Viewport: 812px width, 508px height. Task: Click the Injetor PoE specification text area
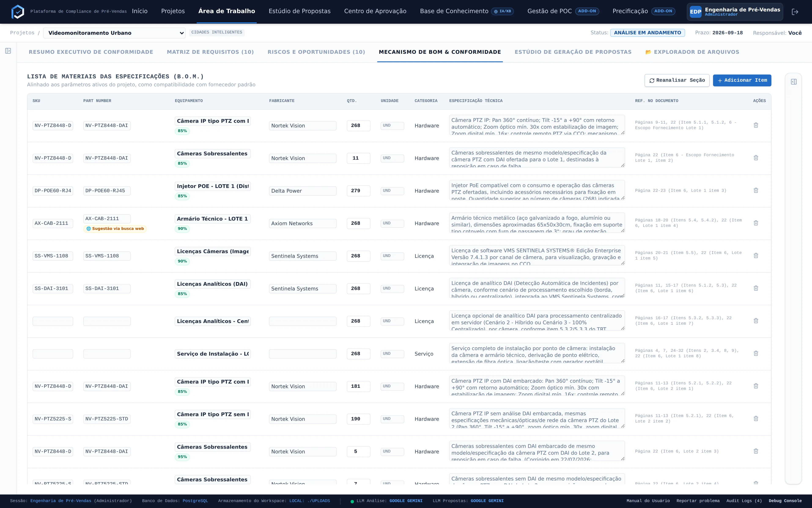[537, 190]
